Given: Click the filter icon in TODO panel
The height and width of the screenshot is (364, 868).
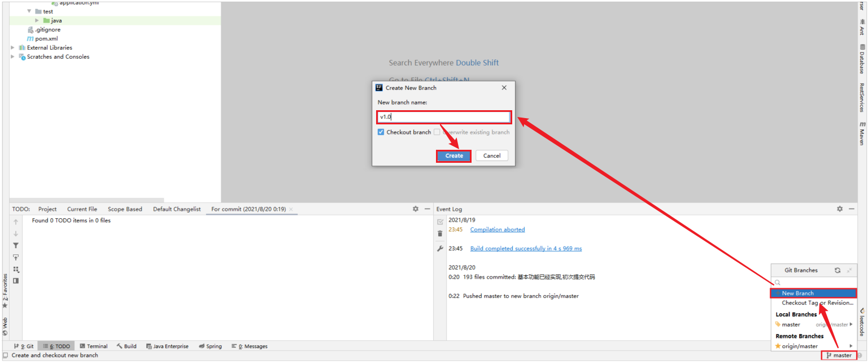Looking at the screenshot, I should [x=16, y=245].
